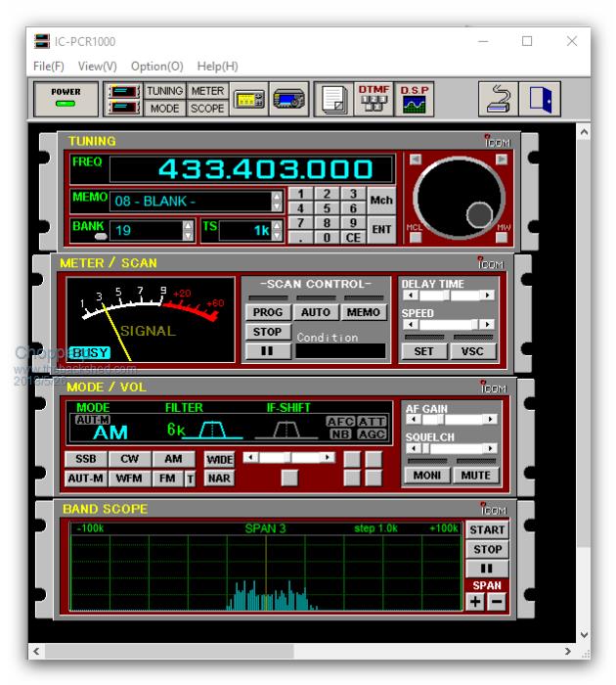The width and height of the screenshot is (616, 685).
Task: Open the D.S.P settings icon
Action: tap(414, 99)
